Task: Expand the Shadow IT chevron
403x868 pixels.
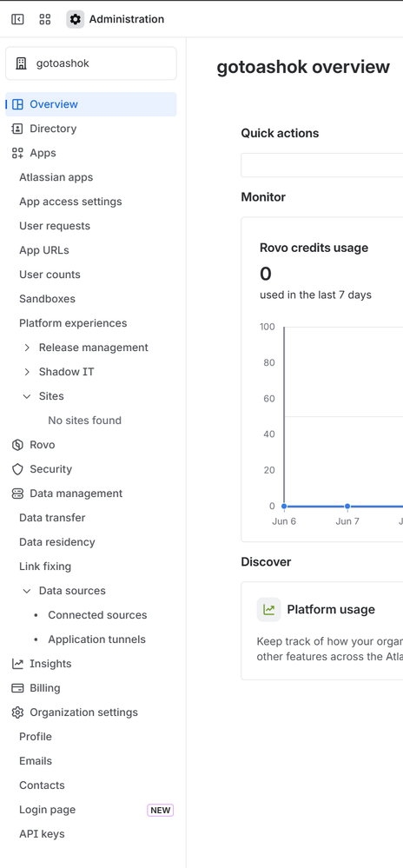Action: click(27, 372)
